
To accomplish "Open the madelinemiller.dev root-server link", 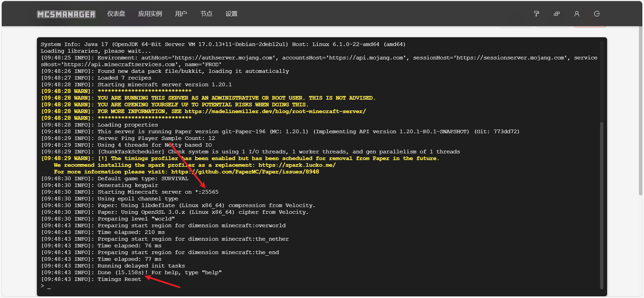I will [275, 111].
